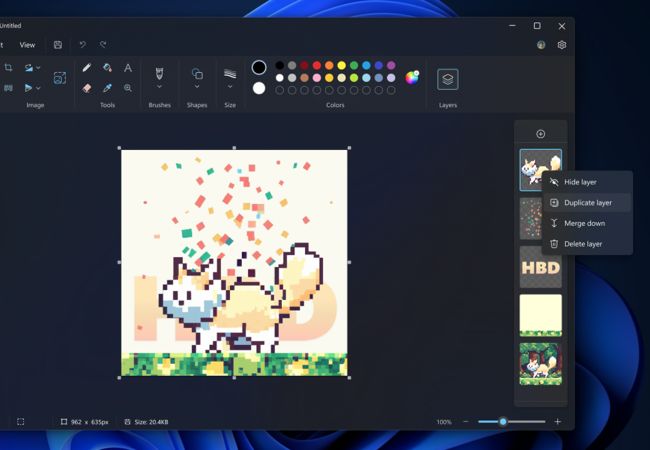Image resolution: width=650 pixels, height=450 pixels.
Task: Click the 100% zoom level text
Action: 444,422
